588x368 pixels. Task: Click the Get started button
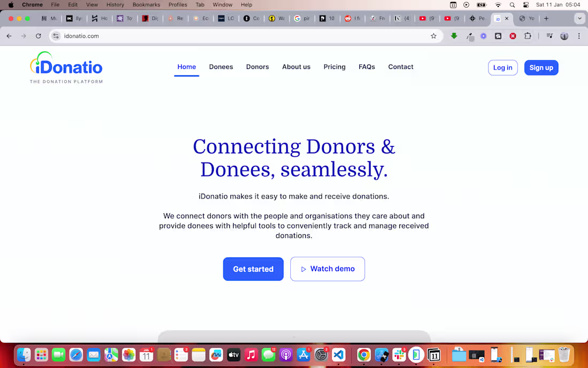[253, 269]
